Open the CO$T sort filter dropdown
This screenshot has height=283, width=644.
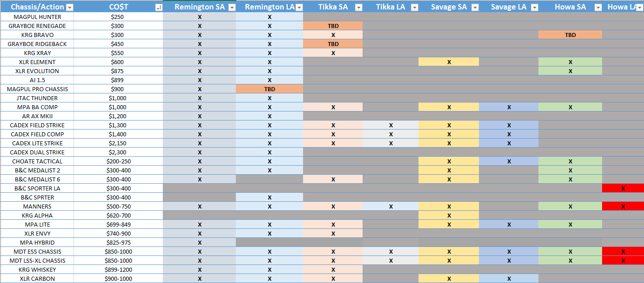158,8
